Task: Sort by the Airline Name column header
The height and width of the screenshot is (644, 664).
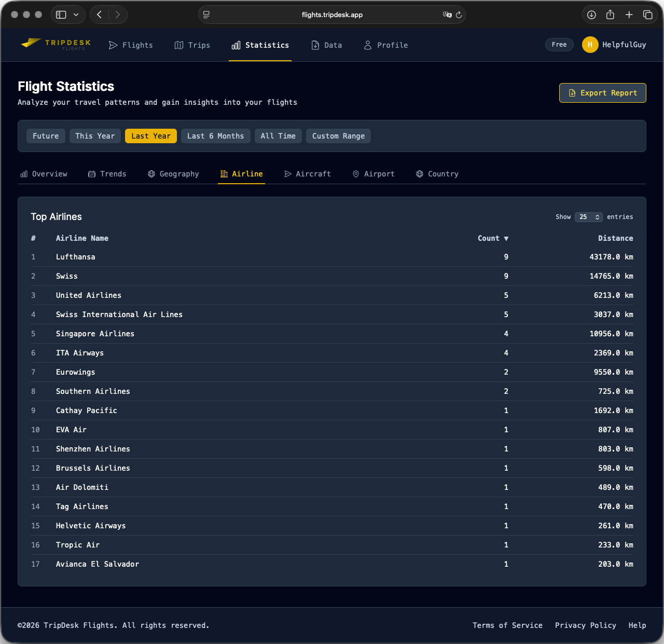Action: coord(82,238)
